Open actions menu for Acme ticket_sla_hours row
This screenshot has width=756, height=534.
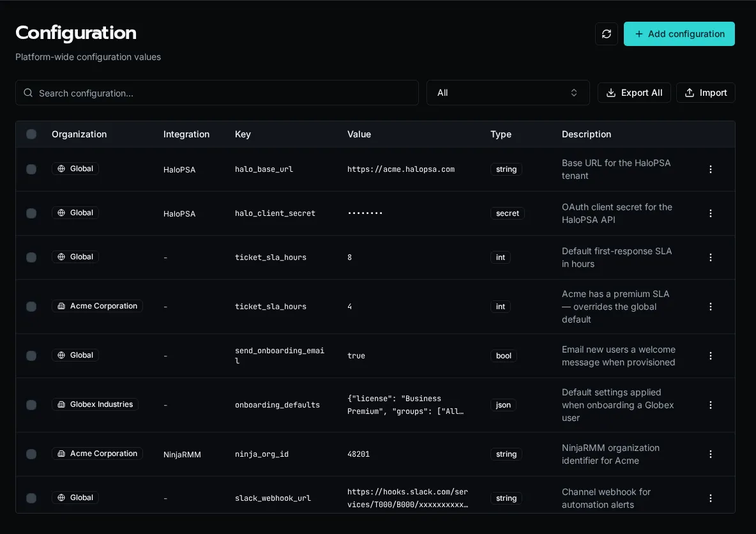[x=710, y=307]
